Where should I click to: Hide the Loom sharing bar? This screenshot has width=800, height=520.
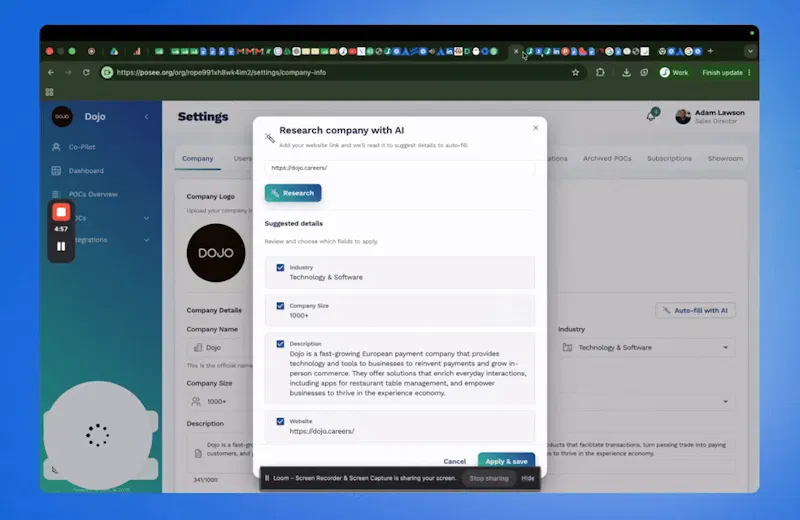[x=528, y=478]
